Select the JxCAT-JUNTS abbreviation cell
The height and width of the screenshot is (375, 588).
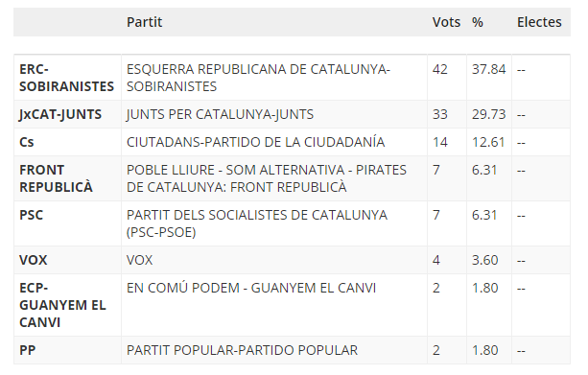60,114
